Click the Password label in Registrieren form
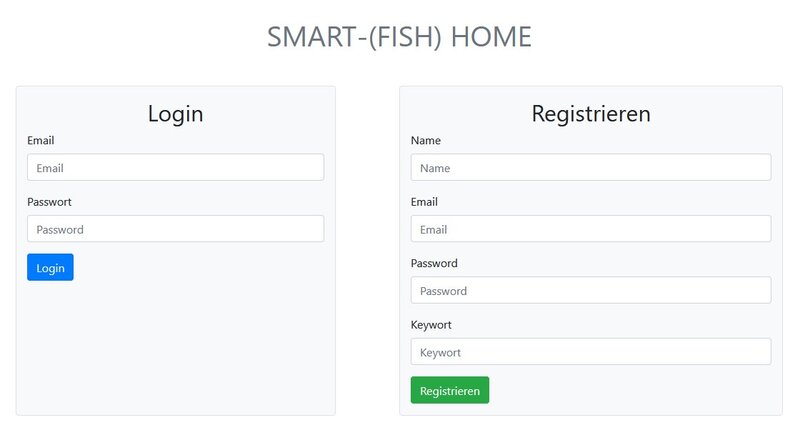 [x=434, y=264]
